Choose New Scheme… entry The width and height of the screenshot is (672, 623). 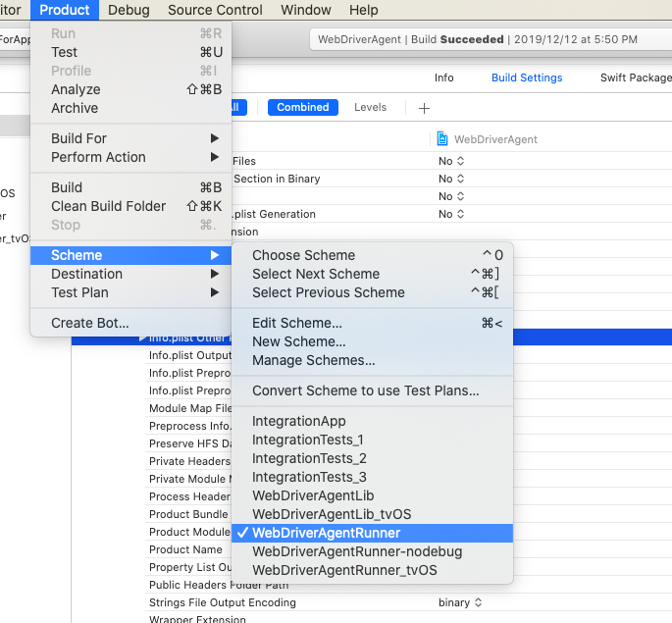[x=372, y=341]
